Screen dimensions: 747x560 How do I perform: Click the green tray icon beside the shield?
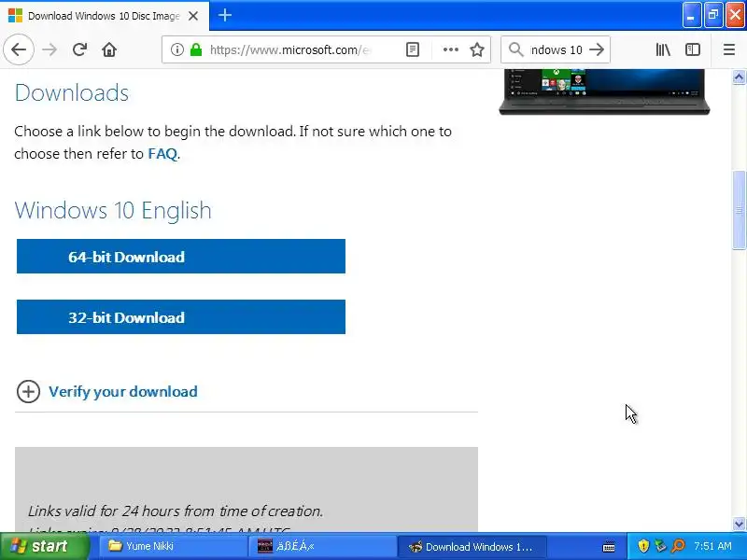pyautogui.click(x=660, y=546)
